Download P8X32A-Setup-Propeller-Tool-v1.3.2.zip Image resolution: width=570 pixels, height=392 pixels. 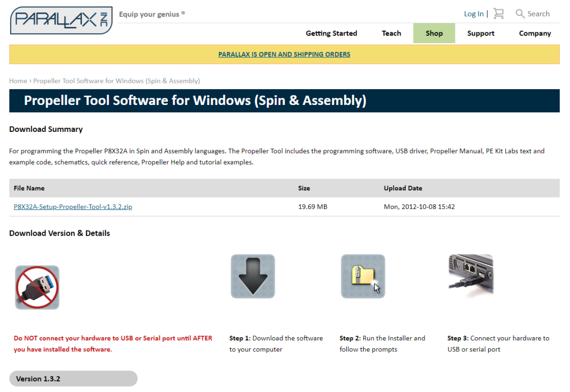pyautogui.click(x=73, y=206)
